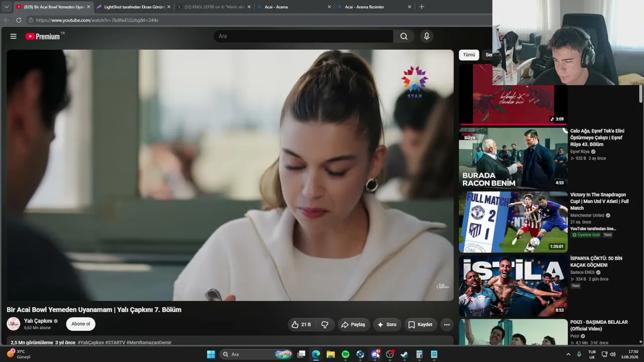Open Steam from the taskbar
This screenshot has width=644, height=362.
coord(404,354)
